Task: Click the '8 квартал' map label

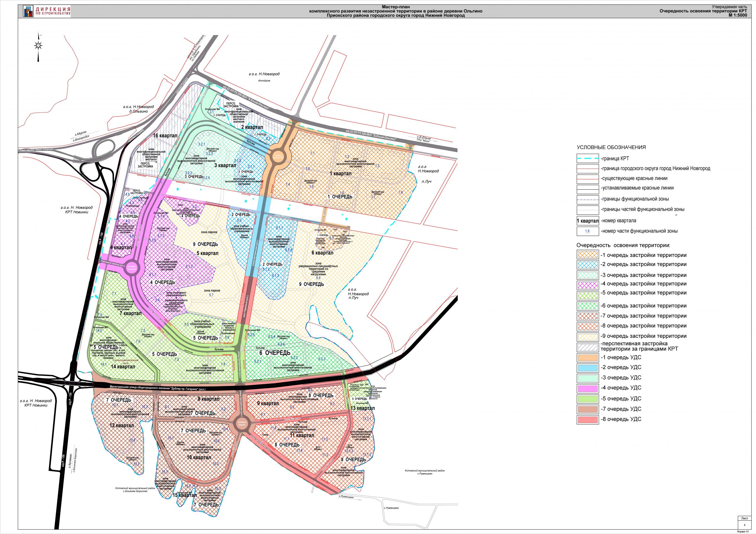Action: click(x=208, y=399)
